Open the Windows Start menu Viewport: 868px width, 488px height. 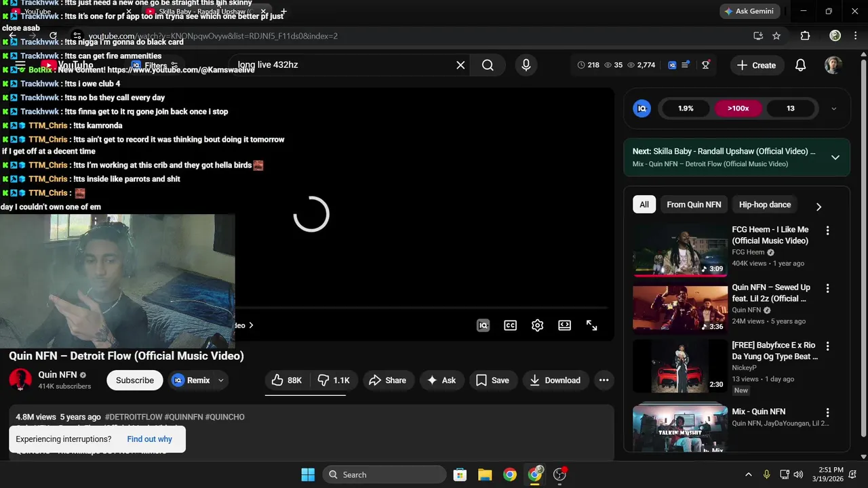coord(308,474)
